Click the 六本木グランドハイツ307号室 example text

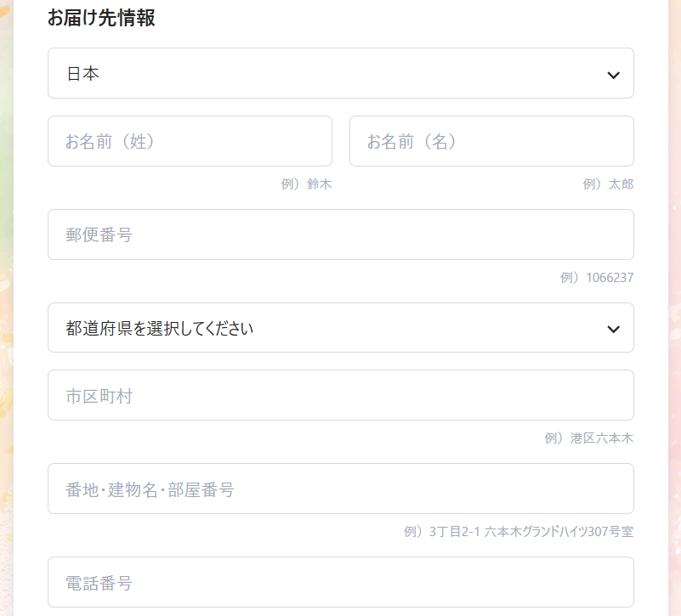(559, 531)
